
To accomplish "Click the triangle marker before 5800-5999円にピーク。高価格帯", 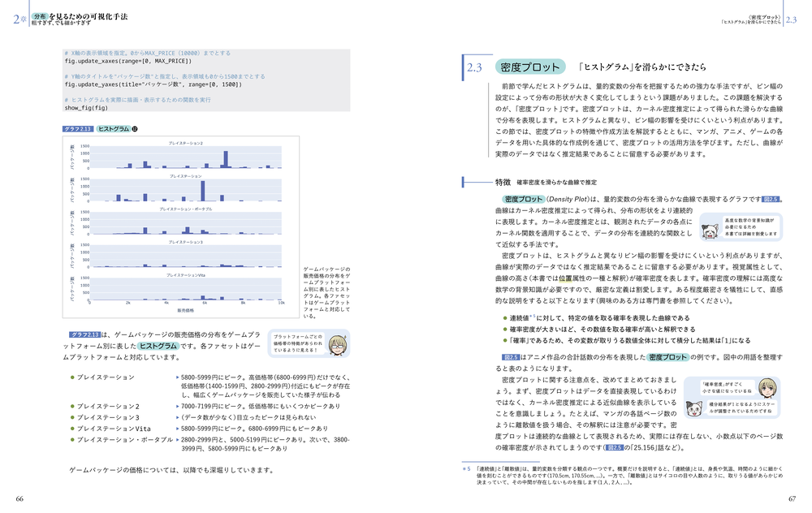I will pos(178,378).
